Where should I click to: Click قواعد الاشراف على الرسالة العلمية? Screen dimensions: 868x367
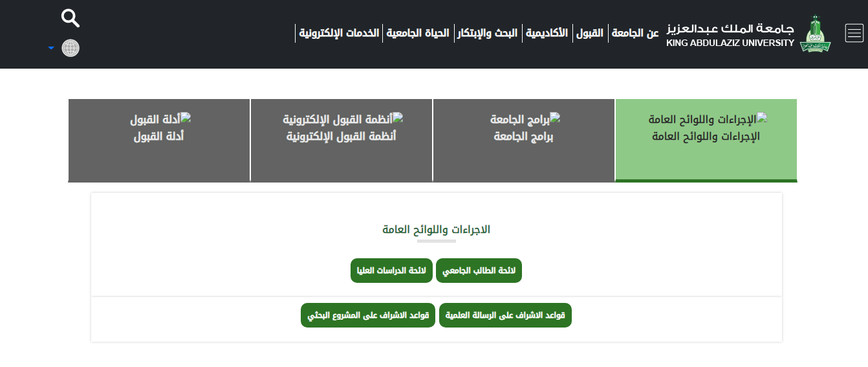(x=505, y=315)
